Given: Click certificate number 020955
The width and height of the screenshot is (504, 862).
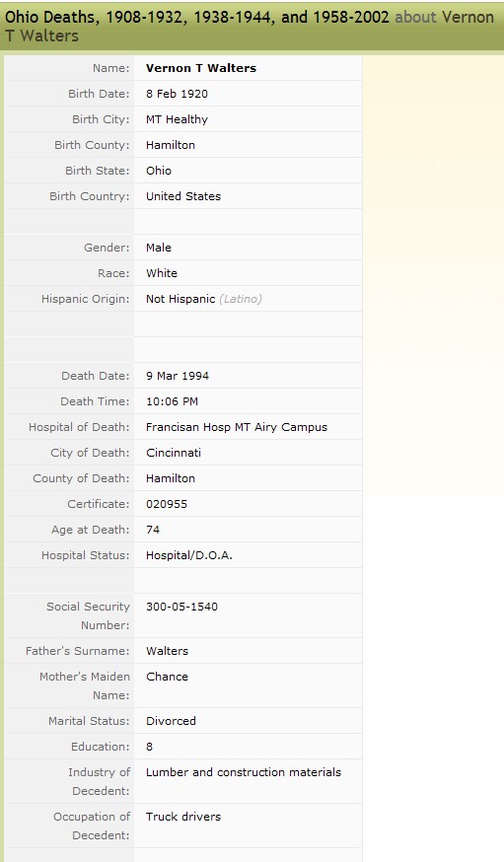Looking at the screenshot, I should 167,504.
